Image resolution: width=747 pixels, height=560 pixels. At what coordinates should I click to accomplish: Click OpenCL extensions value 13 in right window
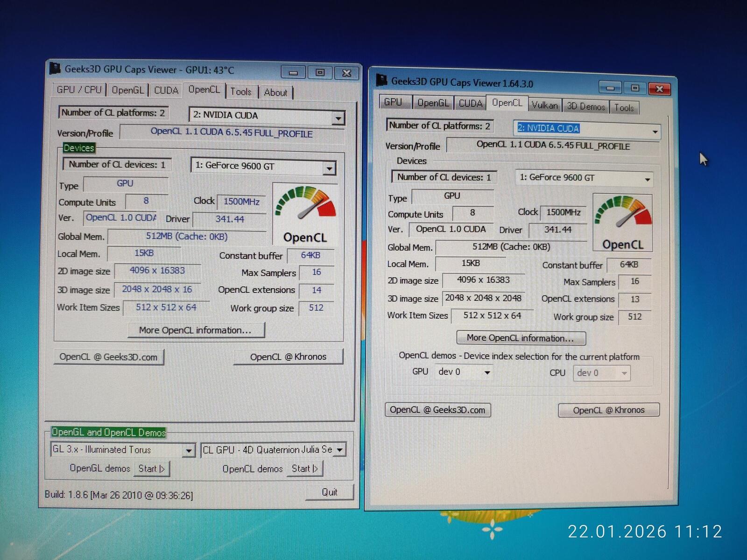point(634,299)
